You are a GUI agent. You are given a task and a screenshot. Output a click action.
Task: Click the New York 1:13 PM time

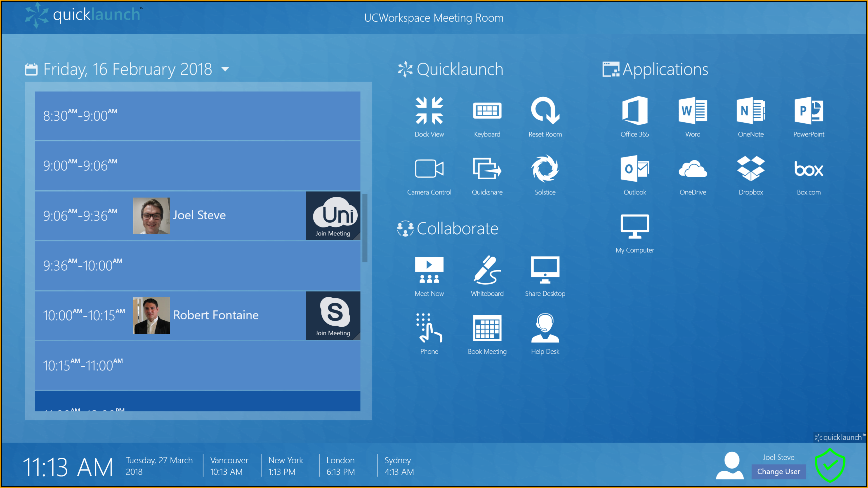pos(286,466)
